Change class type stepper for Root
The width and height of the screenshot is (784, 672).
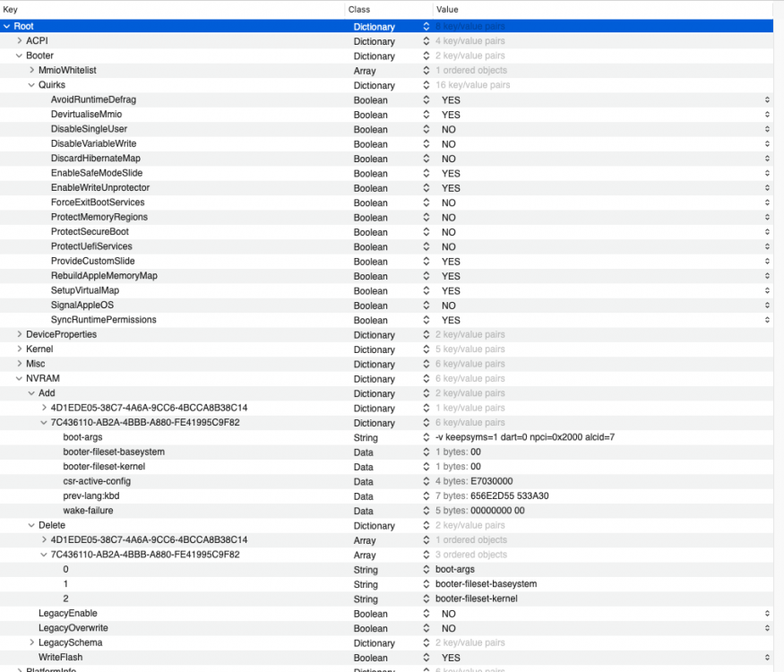tap(426, 27)
